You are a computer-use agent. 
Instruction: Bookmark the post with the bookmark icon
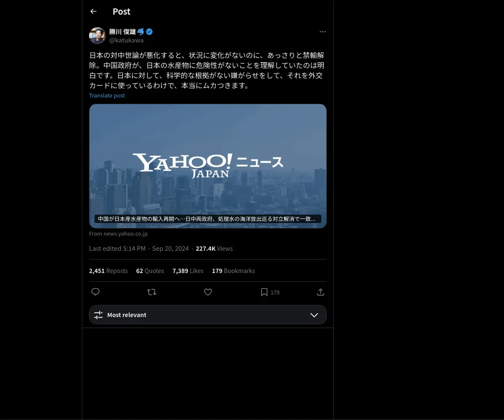click(264, 292)
